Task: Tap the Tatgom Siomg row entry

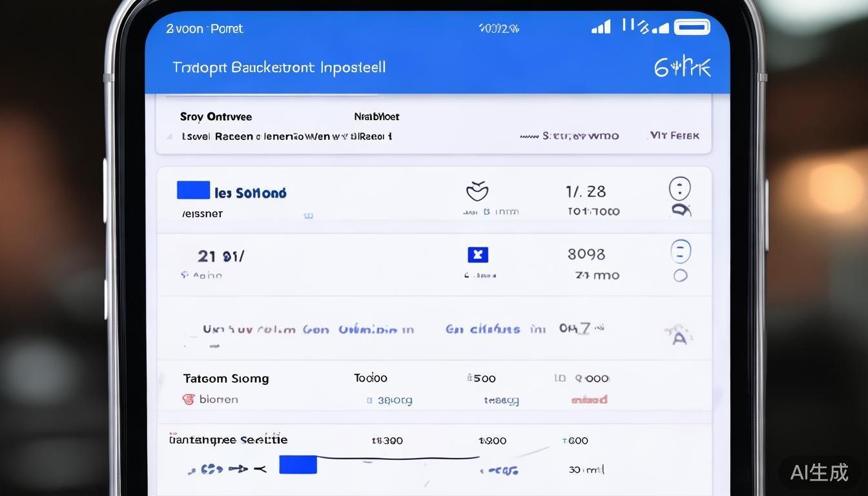Action: [x=225, y=378]
